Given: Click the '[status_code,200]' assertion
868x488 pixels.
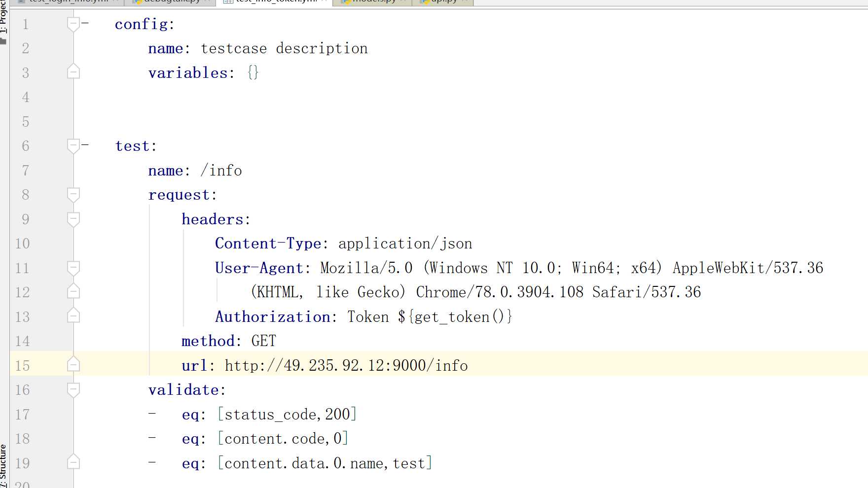Looking at the screenshot, I should tap(287, 414).
